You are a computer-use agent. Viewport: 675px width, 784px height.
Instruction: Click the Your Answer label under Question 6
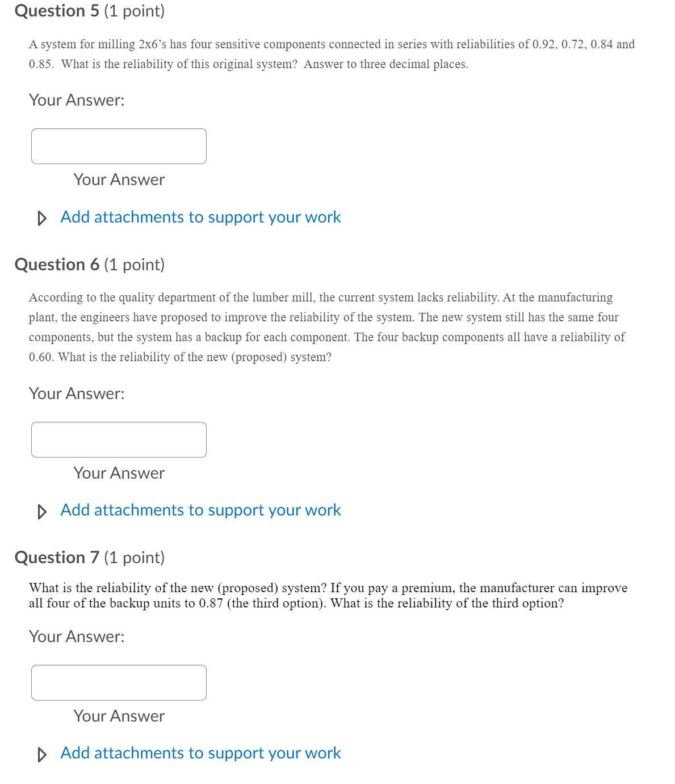coord(118,473)
